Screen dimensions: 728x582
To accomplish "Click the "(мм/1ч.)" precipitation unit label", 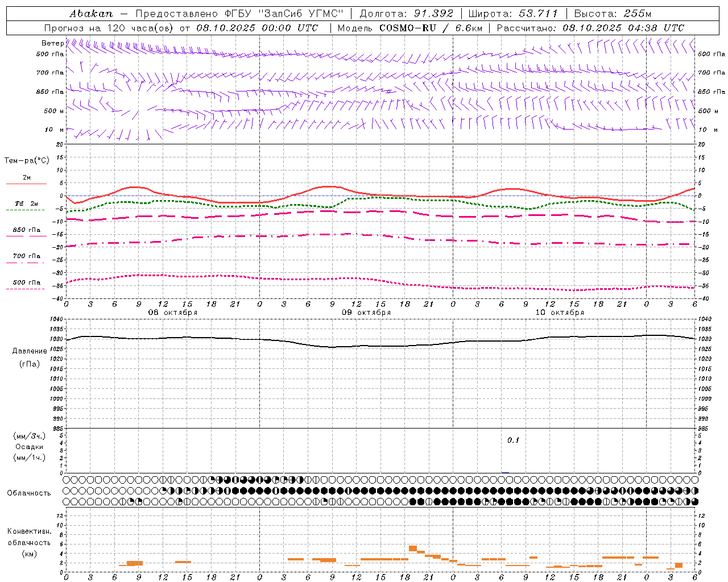I will tap(30, 458).
